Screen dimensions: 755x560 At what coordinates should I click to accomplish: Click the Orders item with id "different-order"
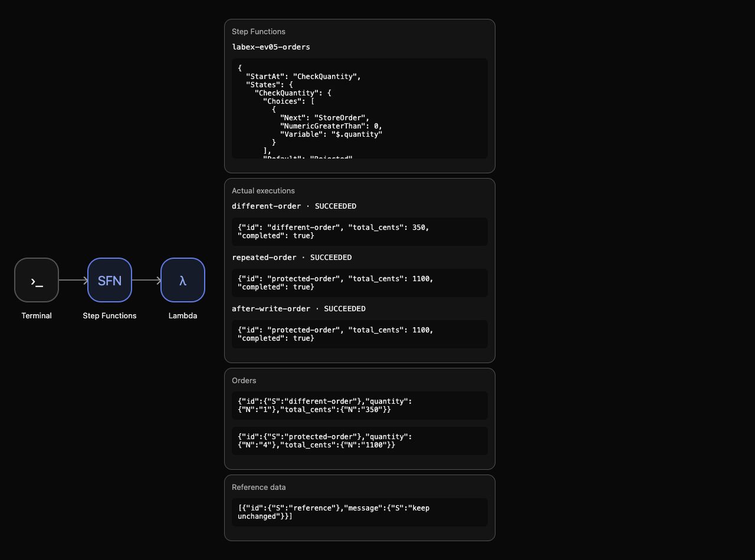tap(360, 406)
